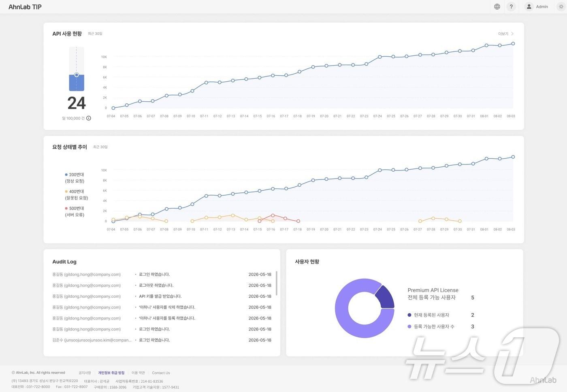Click the Audit Log scrollbar
The width and height of the screenshot is (567, 392).
pyautogui.click(x=277, y=283)
